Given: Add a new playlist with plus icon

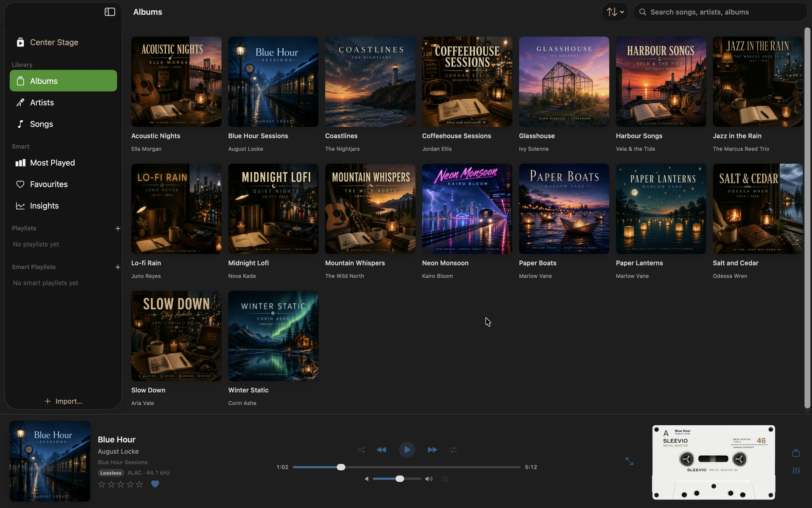Looking at the screenshot, I should pos(117,229).
